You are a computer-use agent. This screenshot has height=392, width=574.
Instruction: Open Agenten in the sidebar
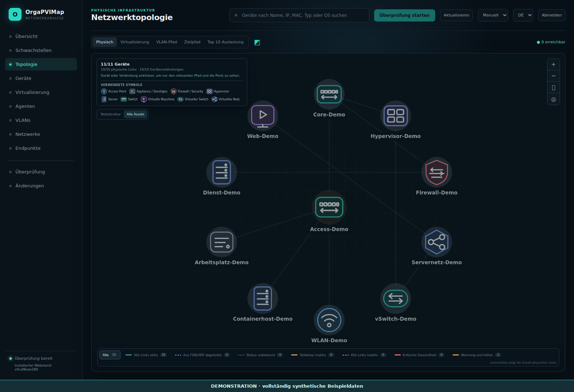pos(41,106)
